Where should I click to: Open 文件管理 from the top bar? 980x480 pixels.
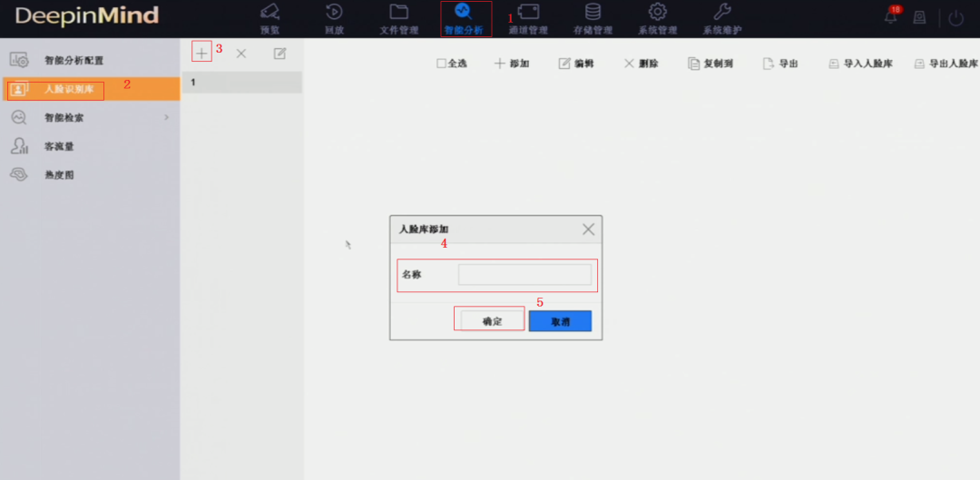pyautogui.click(x=398, y=18)
